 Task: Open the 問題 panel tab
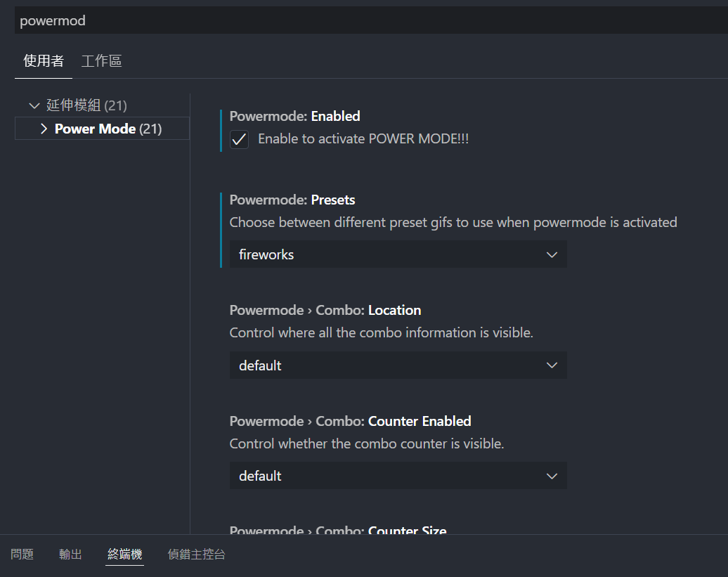point(22,554)
